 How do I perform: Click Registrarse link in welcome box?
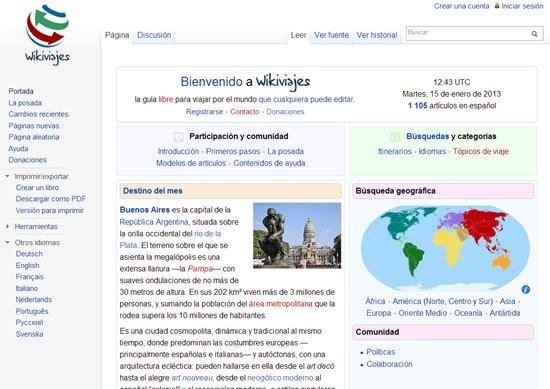pyautogui.click(x=204, y=112)
